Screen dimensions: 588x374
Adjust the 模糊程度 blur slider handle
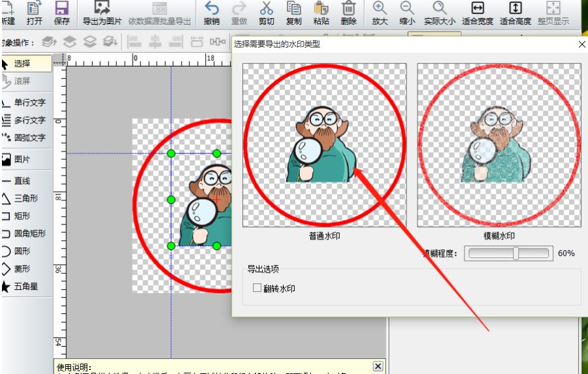pos(516,253)
